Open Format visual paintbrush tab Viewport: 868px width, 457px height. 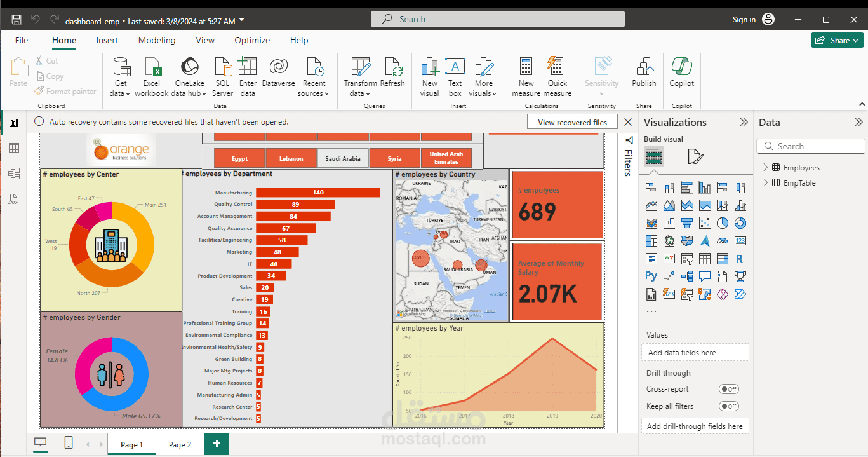click(695, 156)
